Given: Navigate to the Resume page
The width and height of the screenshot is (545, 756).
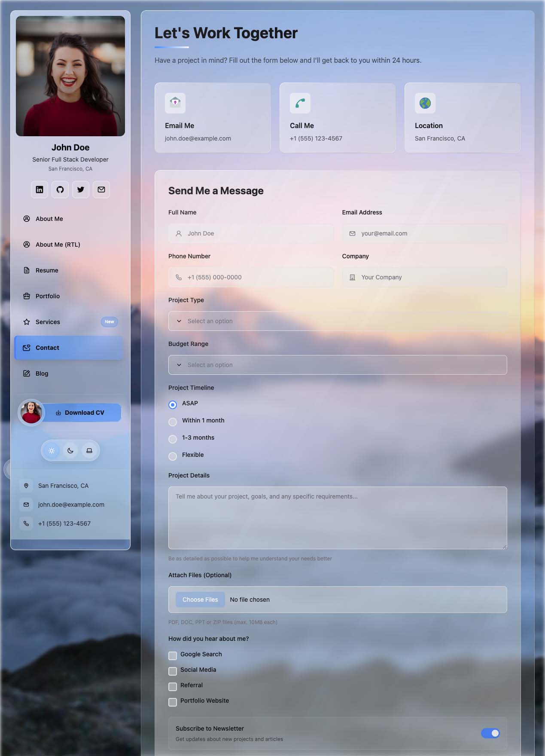Looking at the screenshot, I should click(x=47, y=270).
